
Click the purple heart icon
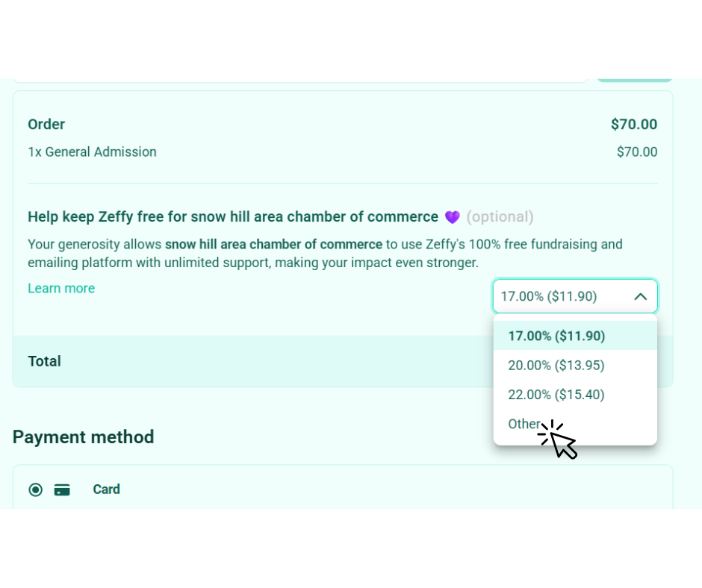tap(452, 217)
